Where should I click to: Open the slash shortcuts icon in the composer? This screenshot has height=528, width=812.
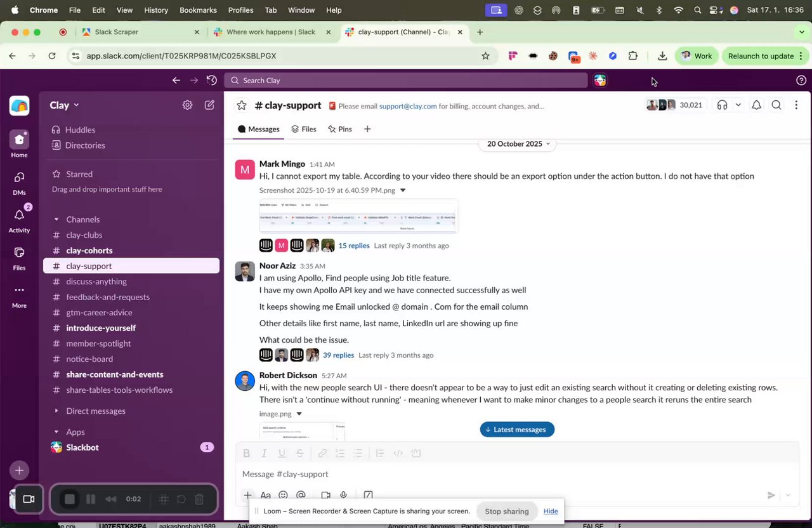pyautogui.click(x=368, y=496)
